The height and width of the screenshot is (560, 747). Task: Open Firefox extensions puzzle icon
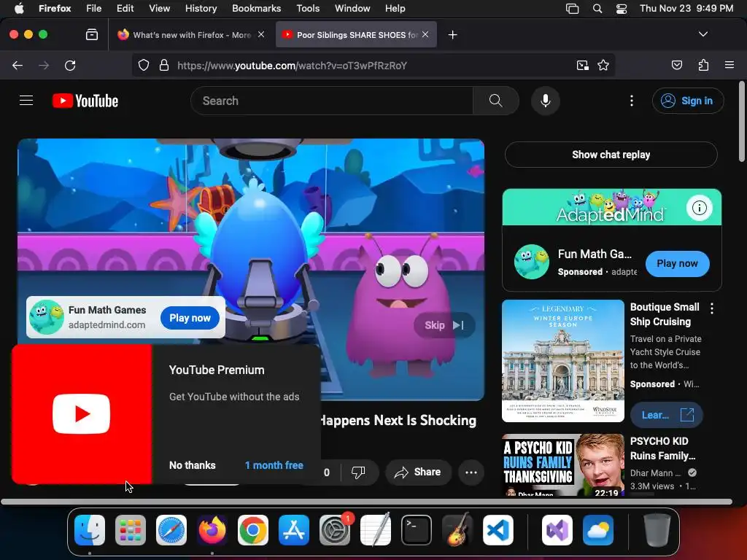point(703,65)
